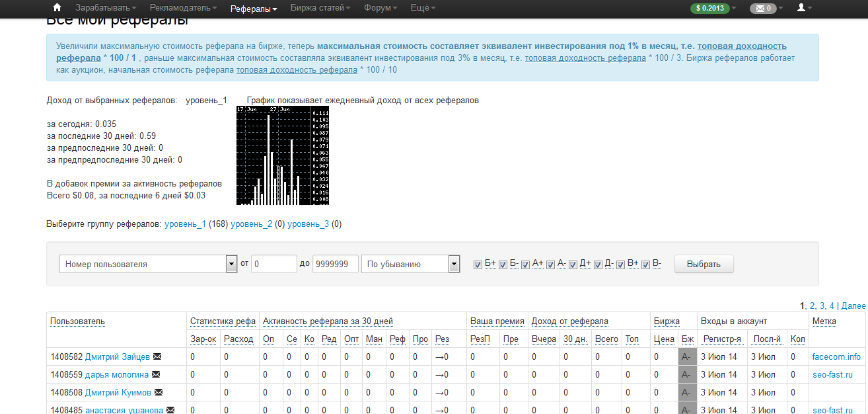This screenshot has height=414, width=868.
Task: Toggle the Д+ checkbox
Action: click(573, 265)
